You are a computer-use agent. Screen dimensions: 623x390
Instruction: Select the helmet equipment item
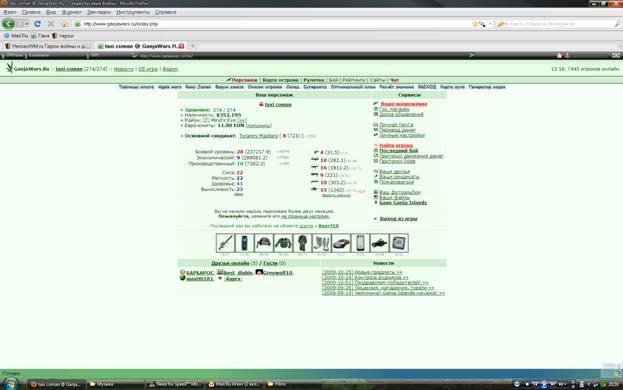tap(264, 243)
